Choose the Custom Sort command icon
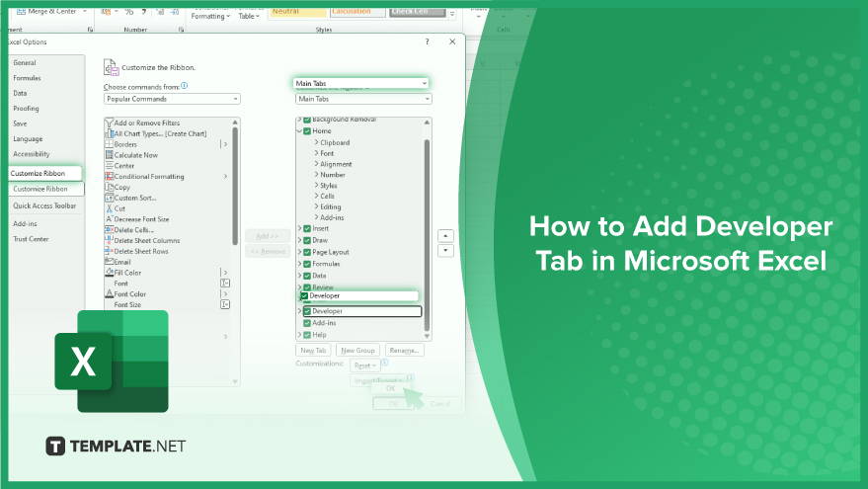The image size is (868, 489). click(x=109, y=198)
